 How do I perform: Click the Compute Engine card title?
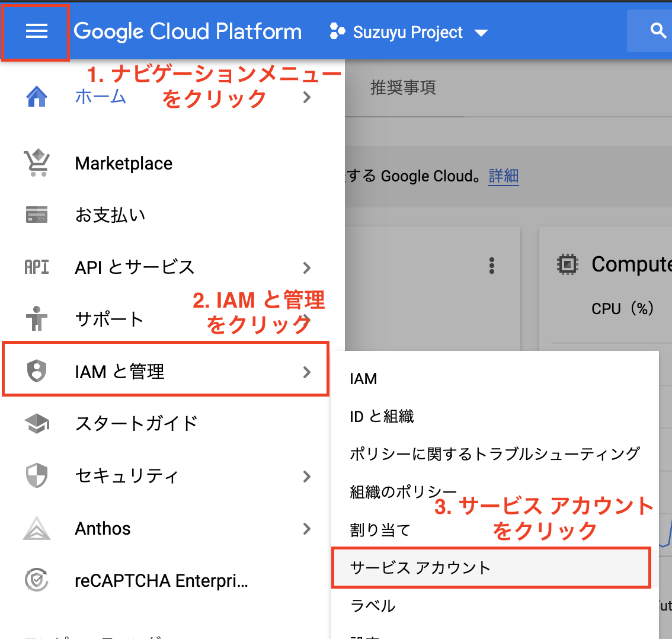click(x=631, y=264)
